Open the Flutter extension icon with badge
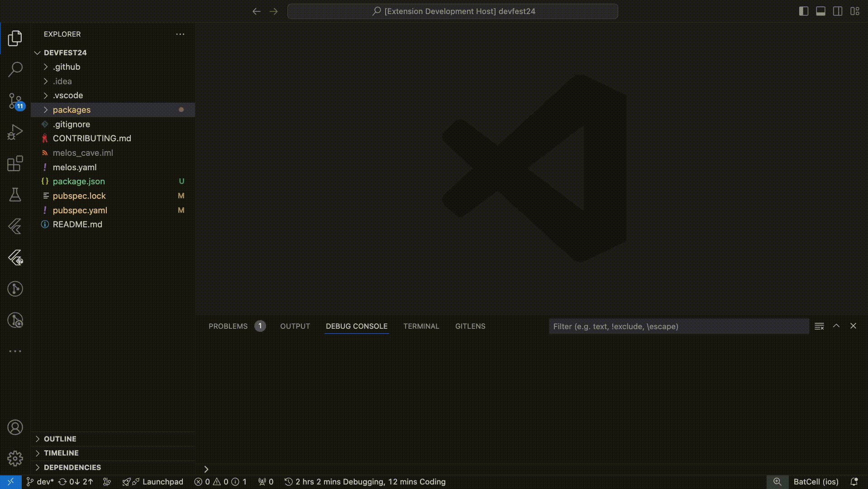This screenshot has height=489, width=868. [x=15, y=258]
